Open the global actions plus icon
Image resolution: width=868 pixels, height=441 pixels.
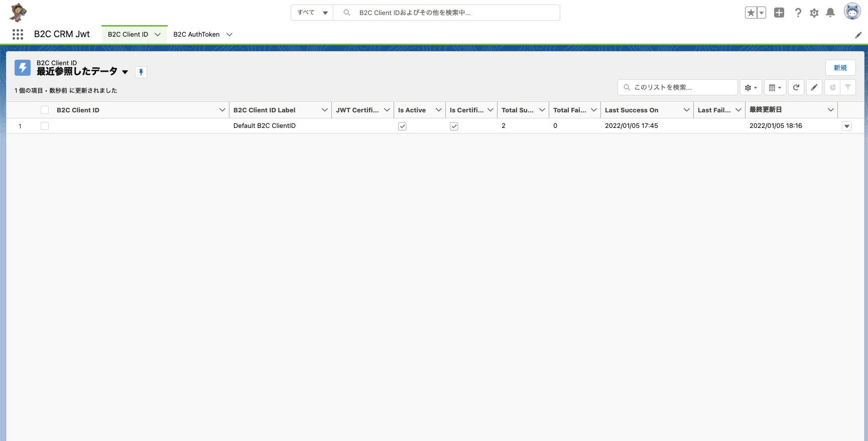779,13
